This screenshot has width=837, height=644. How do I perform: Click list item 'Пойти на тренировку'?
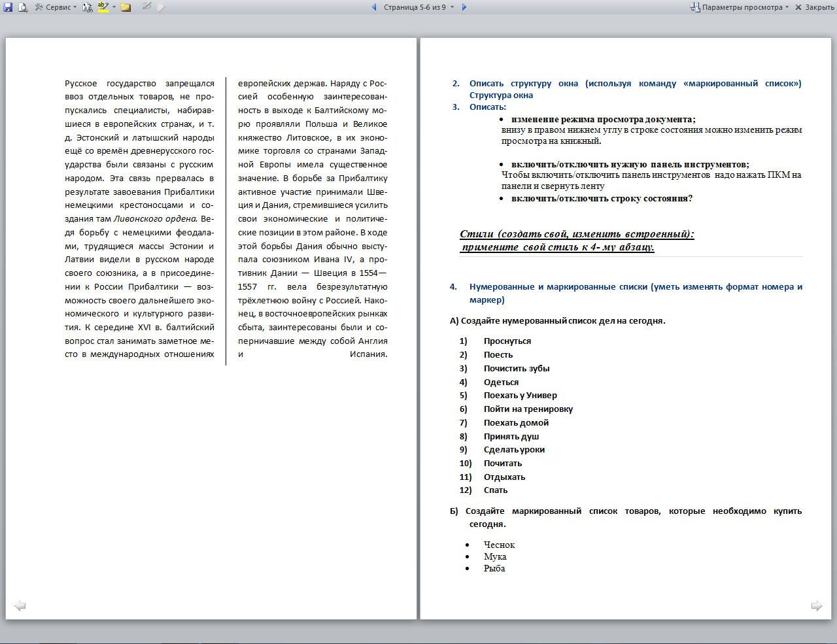pos(528,409)
